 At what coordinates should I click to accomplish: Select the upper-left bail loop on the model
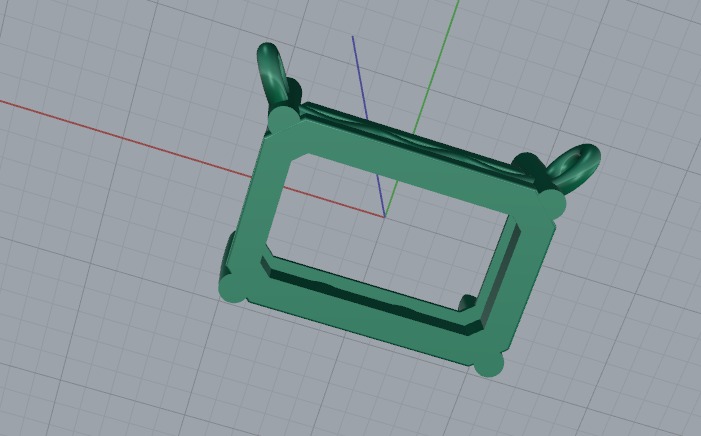pos(271,73)
